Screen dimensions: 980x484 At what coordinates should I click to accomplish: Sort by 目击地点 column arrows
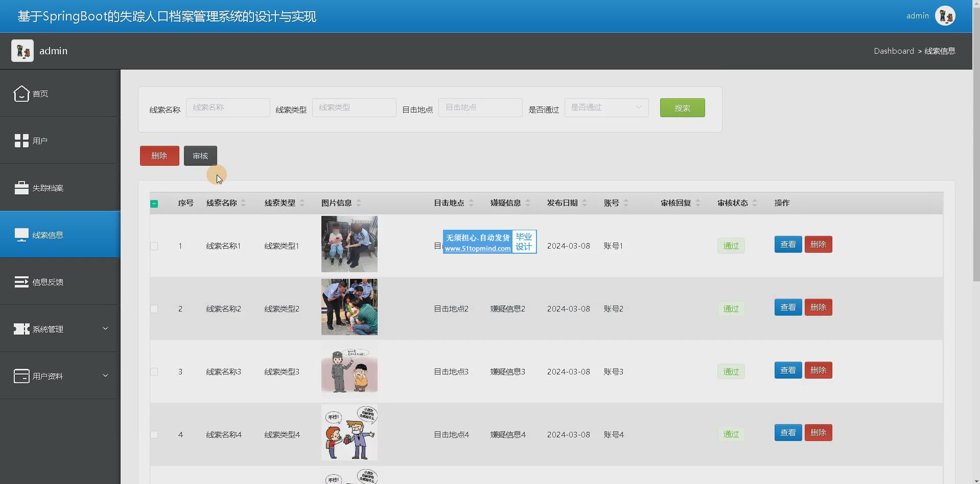tap(471, 203)
